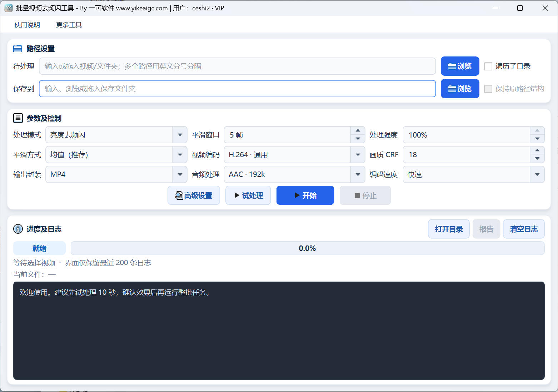Browse for the 保存到 output folder

(x=460, y=89)
